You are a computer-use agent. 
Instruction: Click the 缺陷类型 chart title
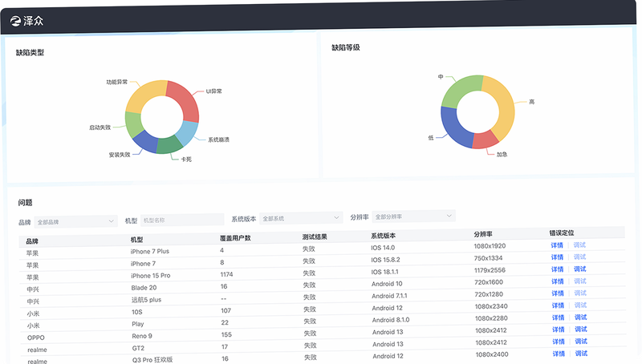[x=30, y=52]
